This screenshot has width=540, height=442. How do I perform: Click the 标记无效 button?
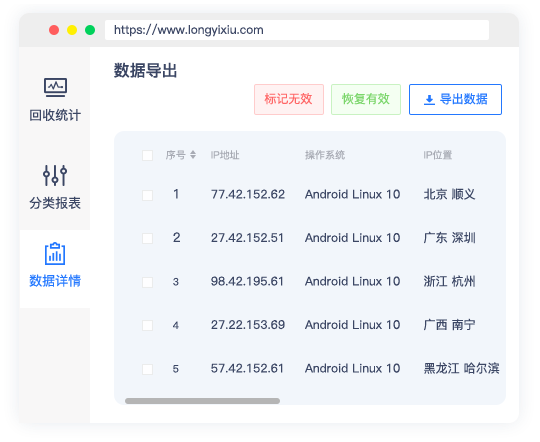click(x=289, y=99)
